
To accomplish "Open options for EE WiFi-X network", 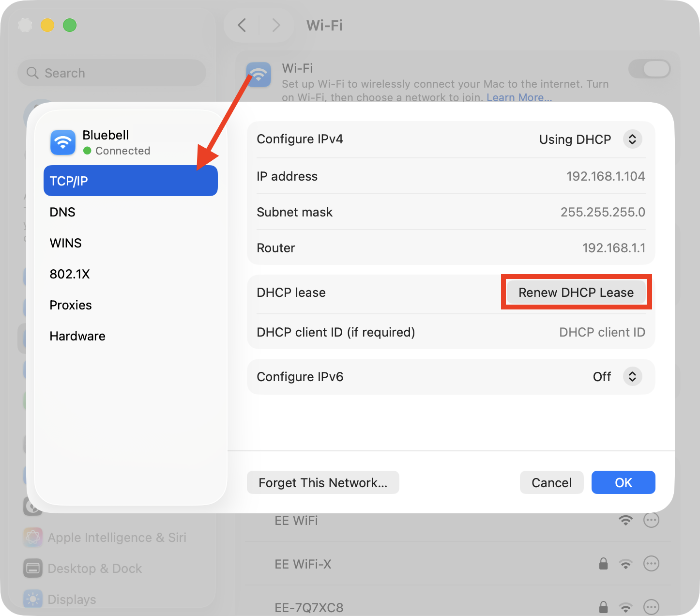I will [651, 564].
